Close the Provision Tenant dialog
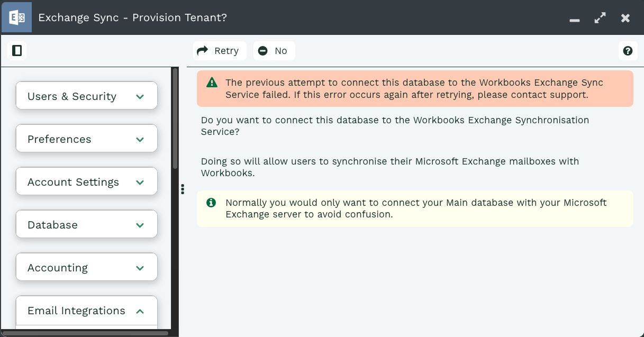Viewport: 644px width, 337px height. click(625, 18)
